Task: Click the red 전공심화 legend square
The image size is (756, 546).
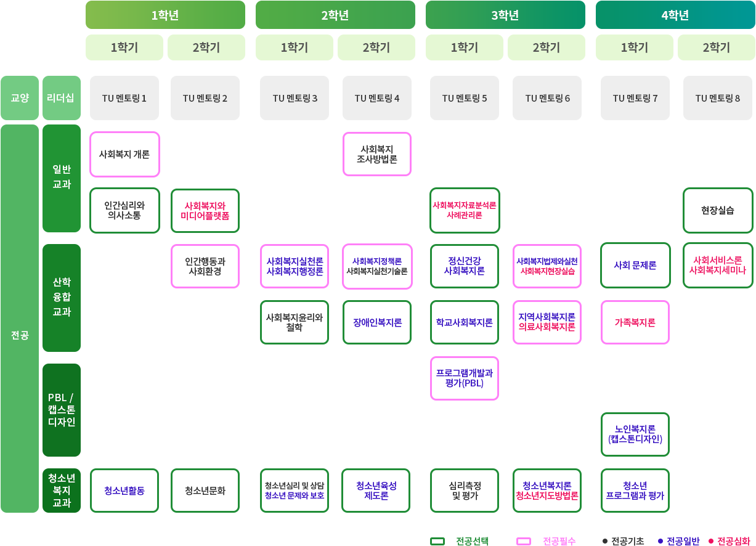Action: coord(710,541)
